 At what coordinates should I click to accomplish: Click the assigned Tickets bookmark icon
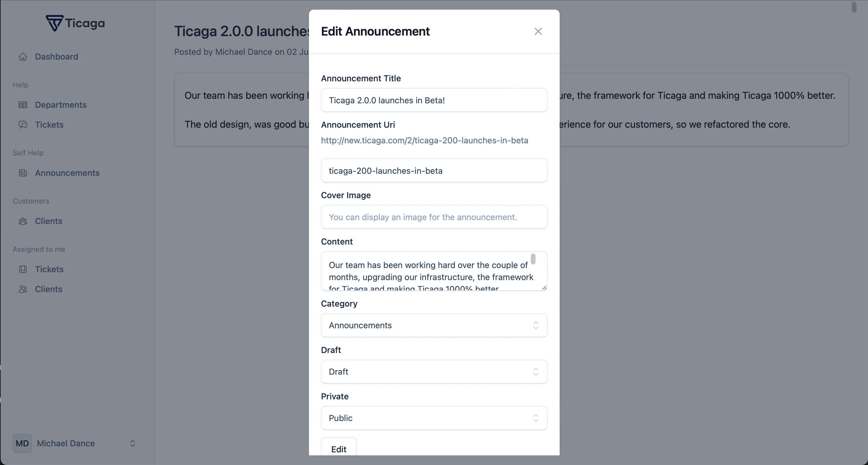tap(23, 269)
